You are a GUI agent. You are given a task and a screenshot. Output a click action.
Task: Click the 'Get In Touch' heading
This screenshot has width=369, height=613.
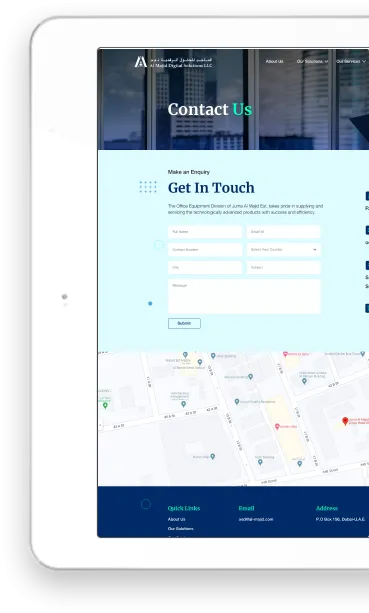point(211,188)
